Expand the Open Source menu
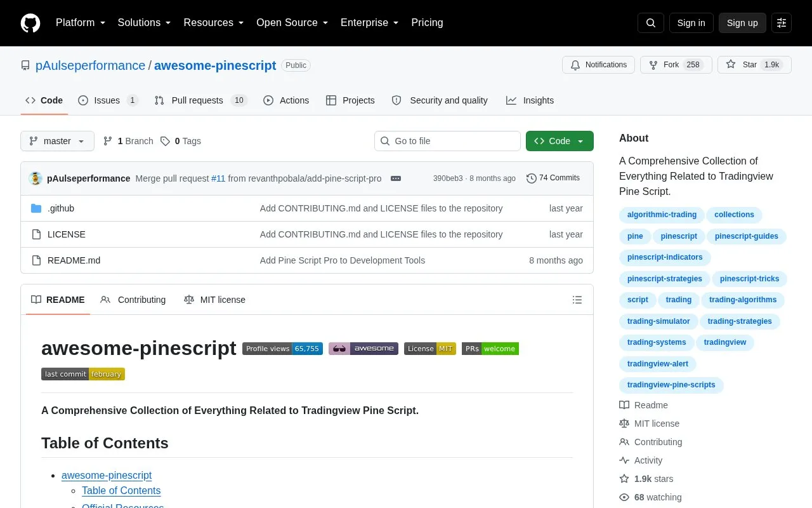812x508 pixels. 292,23
